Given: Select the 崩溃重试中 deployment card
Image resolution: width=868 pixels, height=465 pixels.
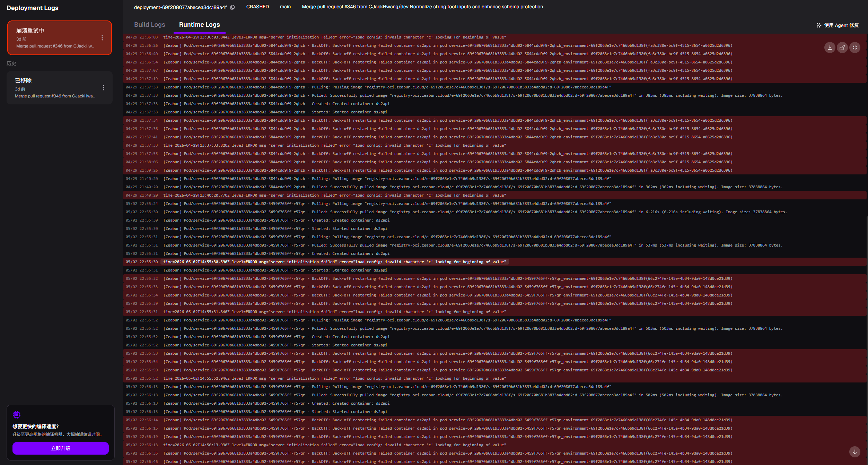Looking at the screenshot, I should coord(60,38).
